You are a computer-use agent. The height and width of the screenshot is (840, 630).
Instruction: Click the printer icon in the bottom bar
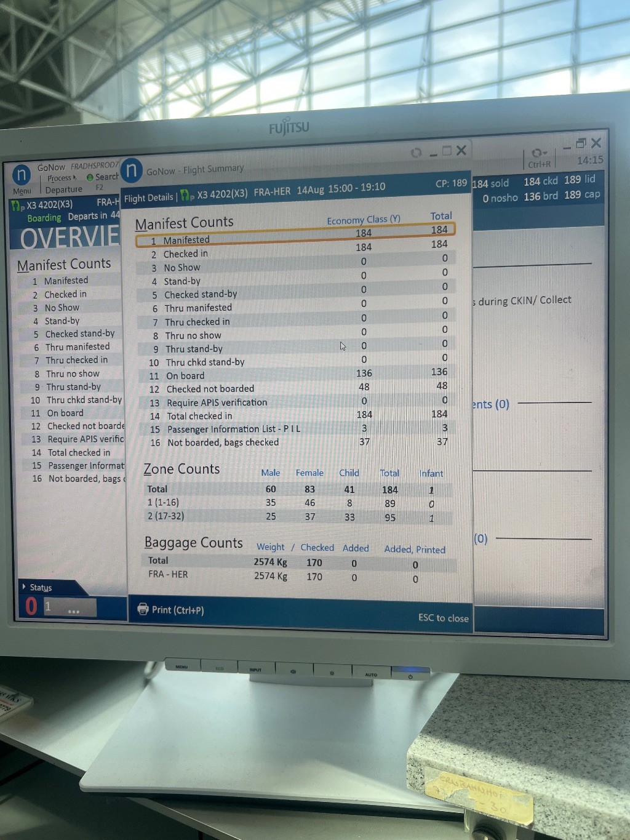[143, 609]
